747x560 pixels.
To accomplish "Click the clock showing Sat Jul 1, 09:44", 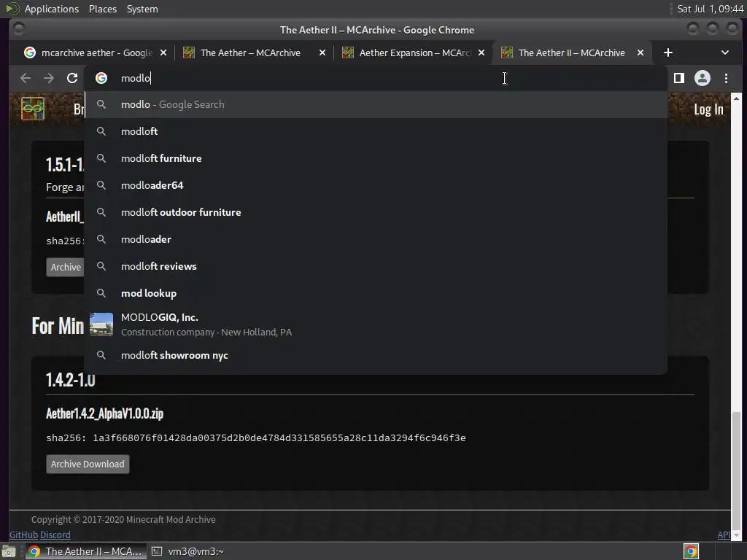I will point(710,9).
